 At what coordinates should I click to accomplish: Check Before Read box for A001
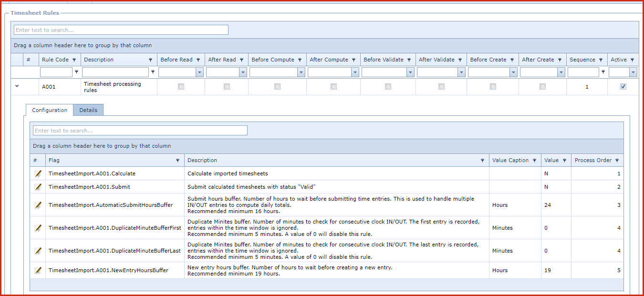[x=181, y=87]
